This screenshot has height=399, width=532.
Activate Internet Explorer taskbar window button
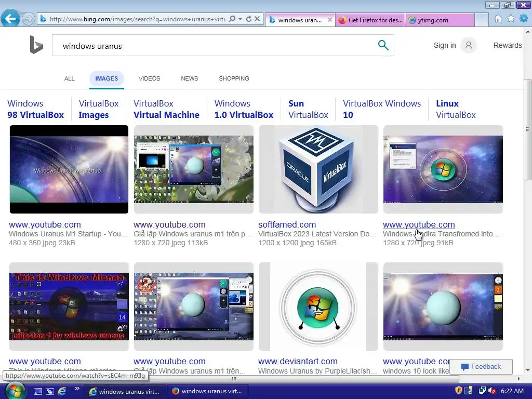[125, 391]
